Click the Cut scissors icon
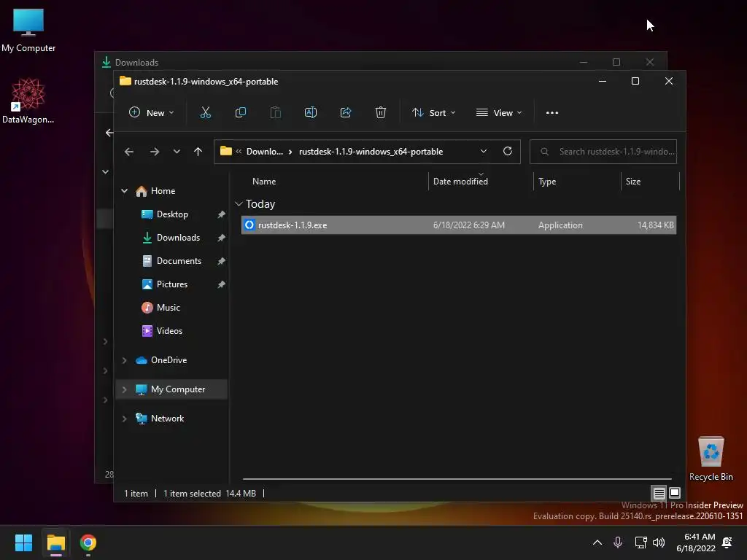The image size is (747, 560). coord(205,112)
